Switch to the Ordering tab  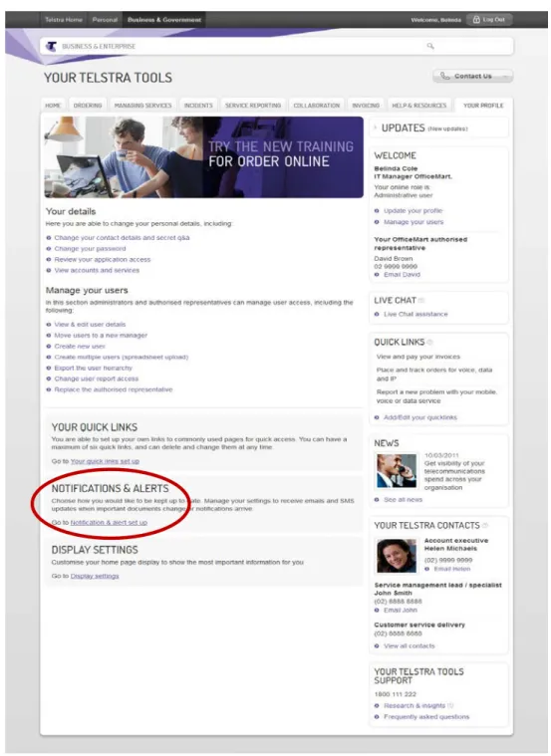(88, 106)
